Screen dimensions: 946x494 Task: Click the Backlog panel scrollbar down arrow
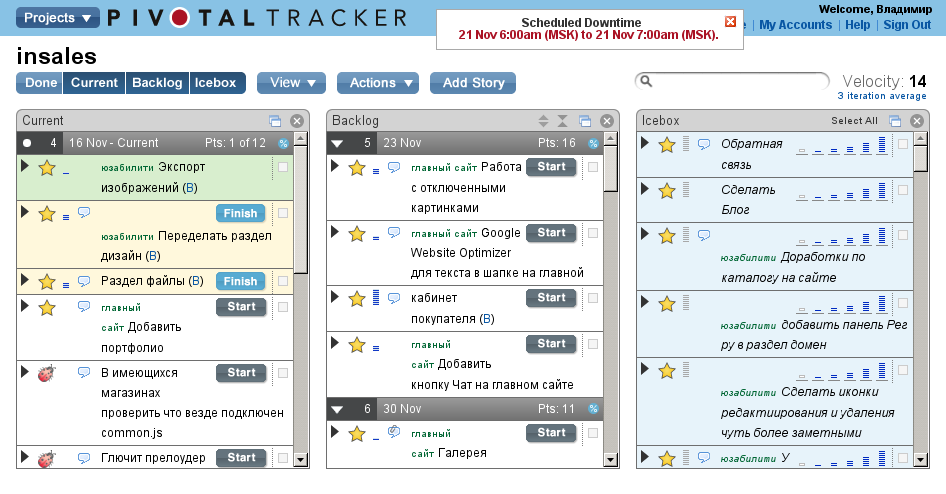[x=611, y=460]
